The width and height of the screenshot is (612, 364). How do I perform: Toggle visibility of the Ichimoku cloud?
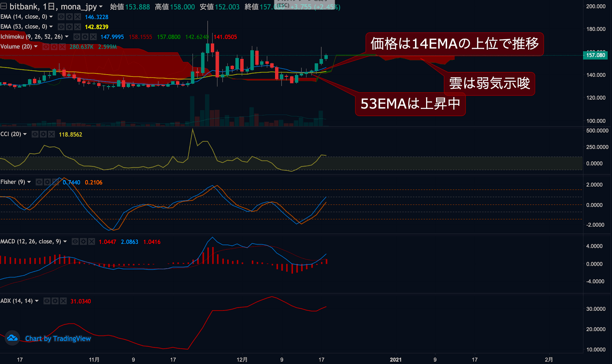77,37
